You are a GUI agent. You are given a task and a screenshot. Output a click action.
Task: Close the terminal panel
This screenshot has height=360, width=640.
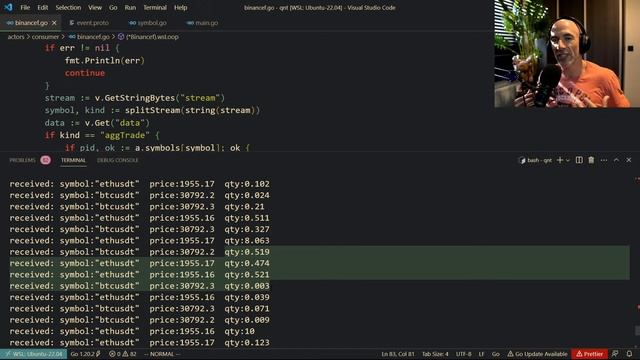coord(629,160)
